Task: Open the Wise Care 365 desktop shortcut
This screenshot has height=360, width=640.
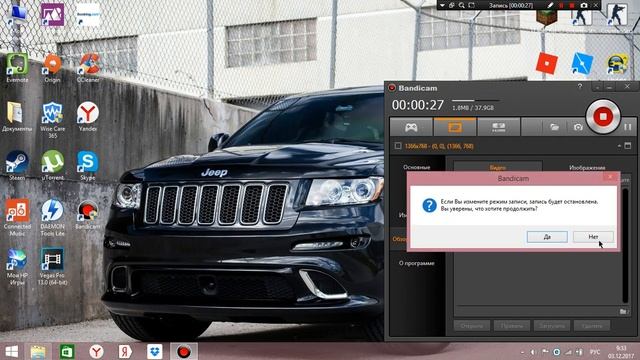Action: (52, 120)
